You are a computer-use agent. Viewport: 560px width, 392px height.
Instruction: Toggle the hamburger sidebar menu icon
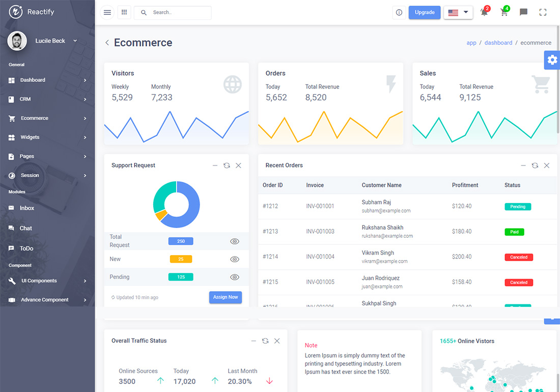pos(107,13)
